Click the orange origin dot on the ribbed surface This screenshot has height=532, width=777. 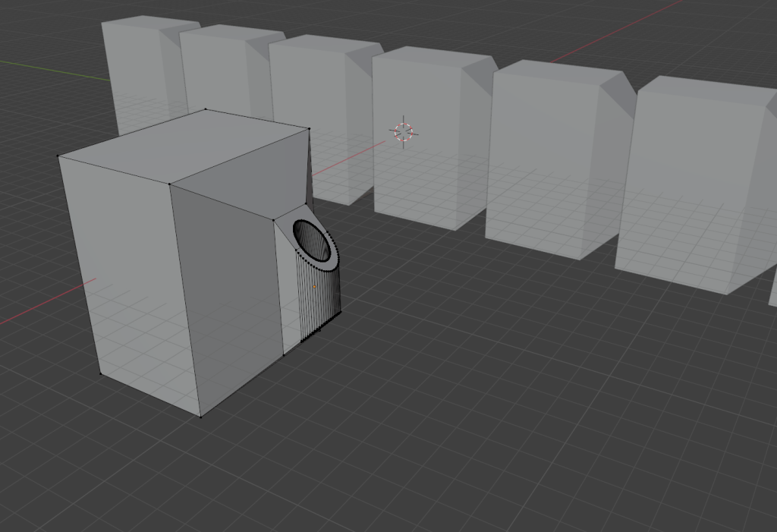314,287
